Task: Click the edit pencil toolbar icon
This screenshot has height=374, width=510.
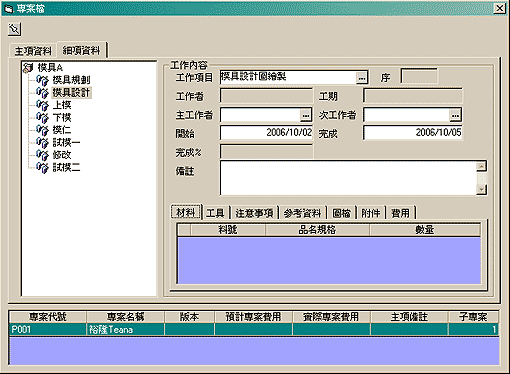Action: click(x=14, y=29)
